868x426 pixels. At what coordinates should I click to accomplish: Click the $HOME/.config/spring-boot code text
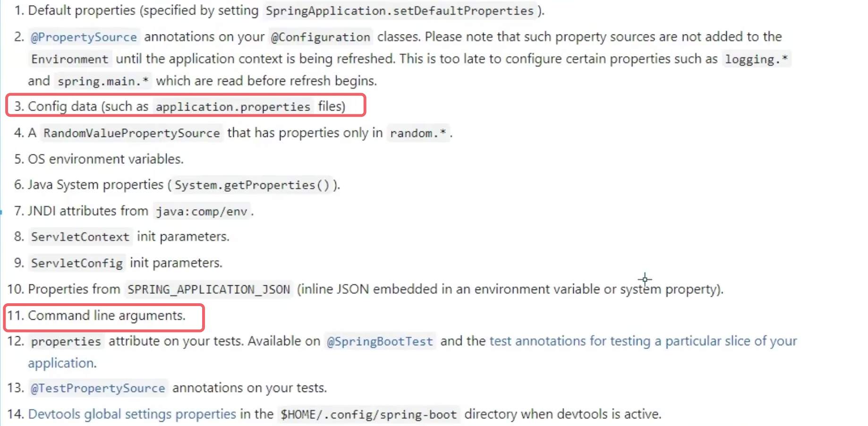click(x=368, y=414)
